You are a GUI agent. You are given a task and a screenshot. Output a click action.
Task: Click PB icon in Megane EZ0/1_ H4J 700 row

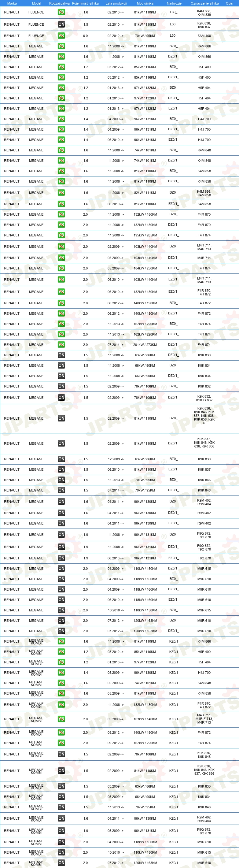[x=61, y=140]
